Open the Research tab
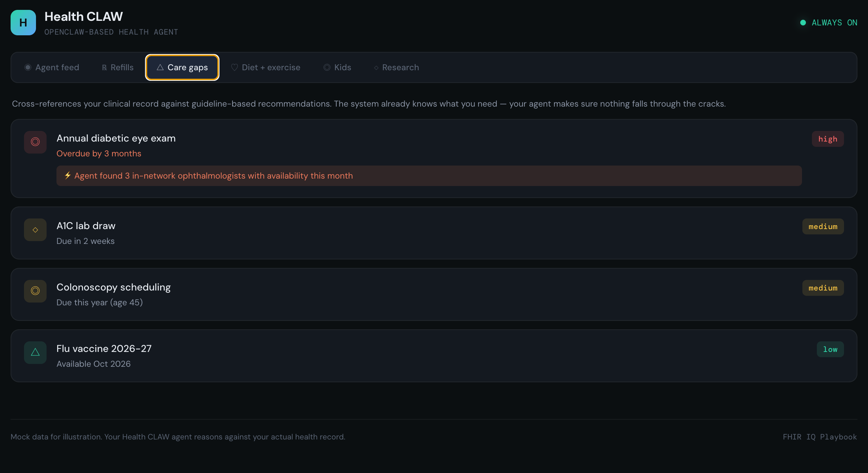 point(396,67)
